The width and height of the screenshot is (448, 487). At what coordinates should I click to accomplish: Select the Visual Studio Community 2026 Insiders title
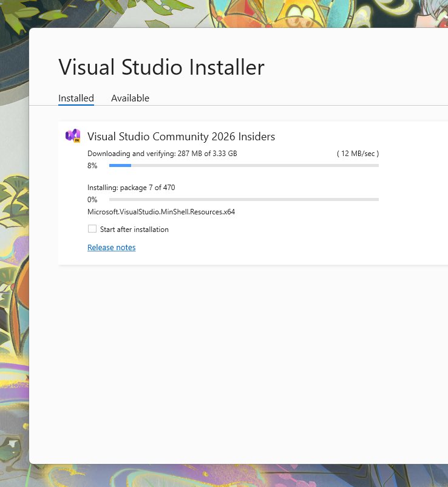pyautogui.click(x=181, y=137)
